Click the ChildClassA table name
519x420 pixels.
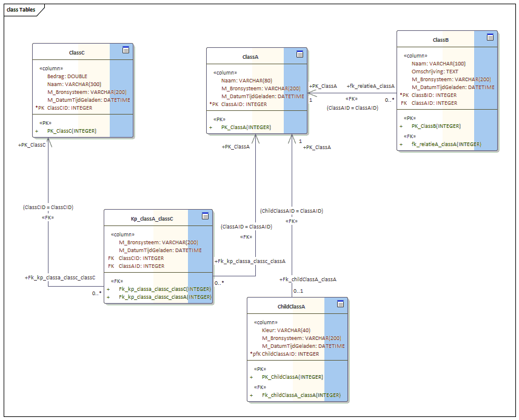[291, 307]
